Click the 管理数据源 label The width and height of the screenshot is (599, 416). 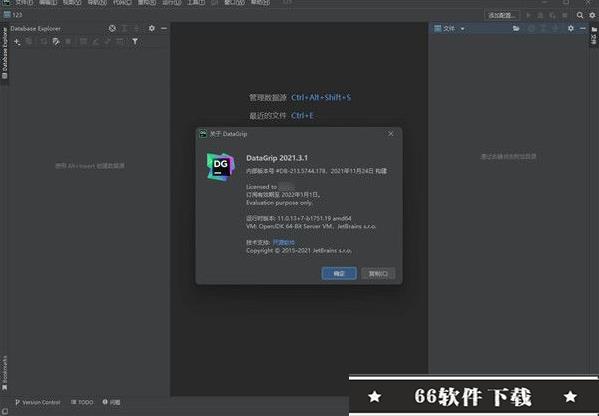point(267,98)
